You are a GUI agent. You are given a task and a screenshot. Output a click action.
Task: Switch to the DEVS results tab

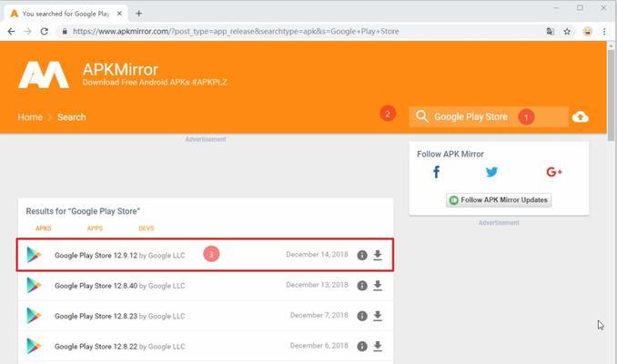(146, 228)
